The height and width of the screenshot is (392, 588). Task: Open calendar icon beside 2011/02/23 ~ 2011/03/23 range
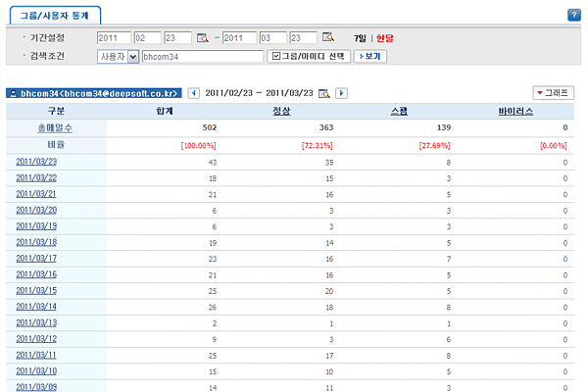point(324,93)
